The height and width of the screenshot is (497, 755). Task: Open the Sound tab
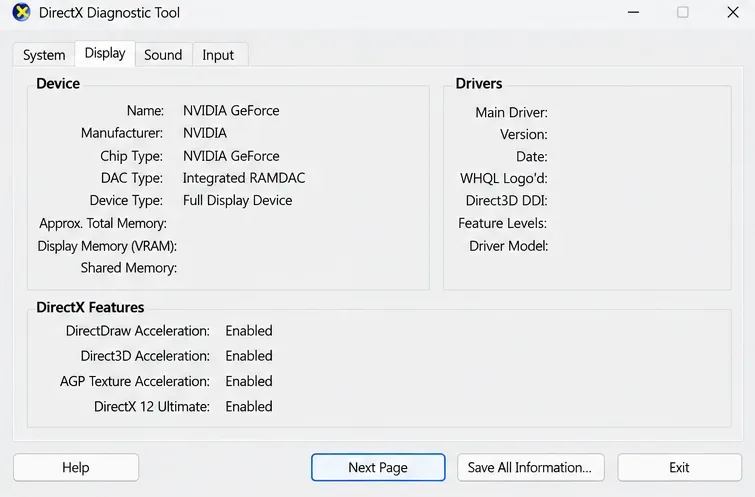(163, 55)
